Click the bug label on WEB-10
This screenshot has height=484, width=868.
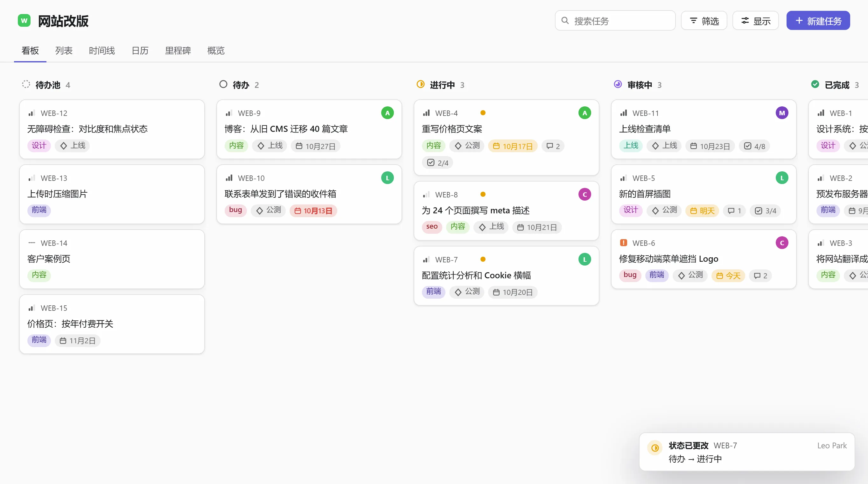[x=235, y=210]
